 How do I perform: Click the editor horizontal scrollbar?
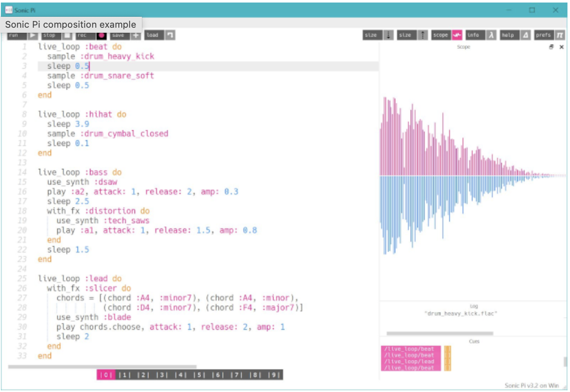click(102, 367)
